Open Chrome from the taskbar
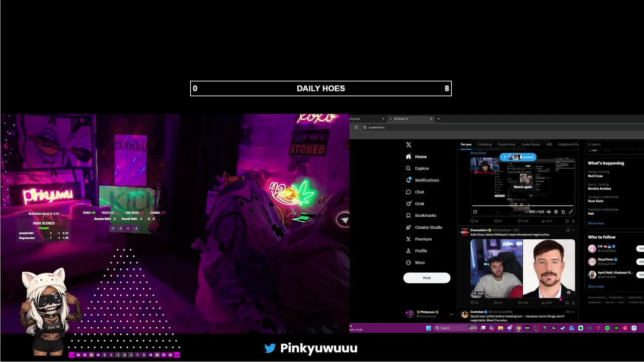The image size is (644, 362). 518,328
